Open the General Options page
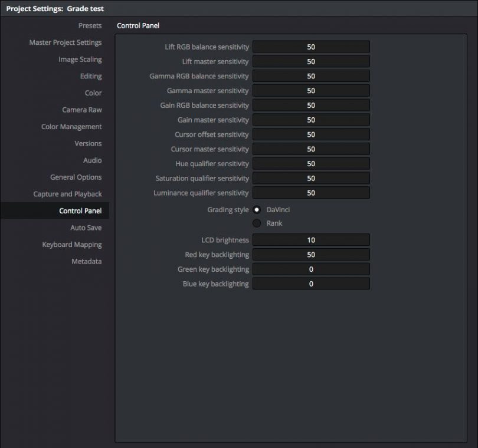 pos(76,177)
